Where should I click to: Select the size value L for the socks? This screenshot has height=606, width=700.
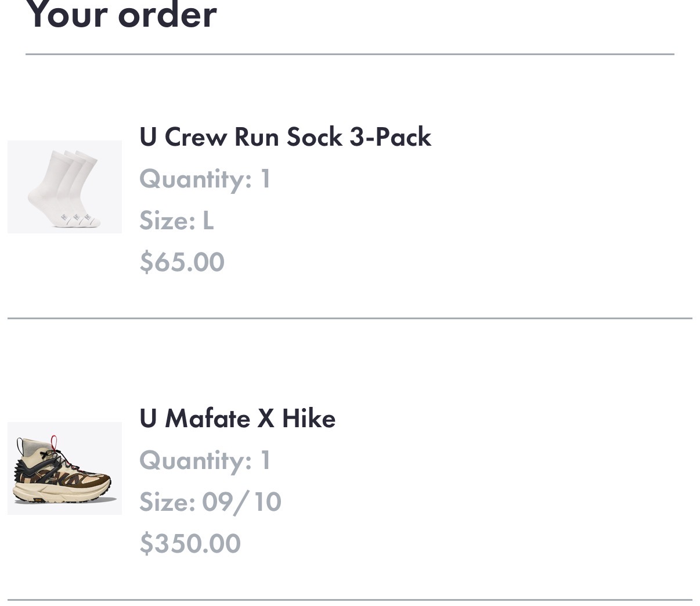click(x=208, y=221)
